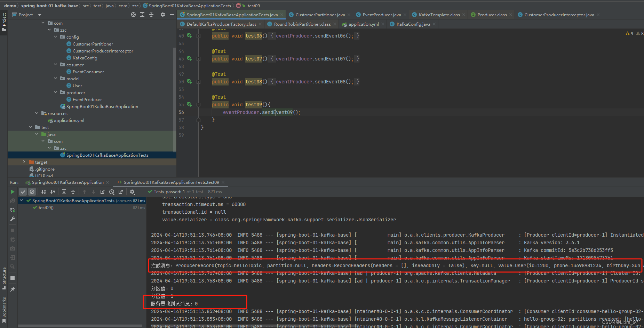Open the application.yml editor tab
This screenshot has width=644, height=328.
click(x=364, y=24)
